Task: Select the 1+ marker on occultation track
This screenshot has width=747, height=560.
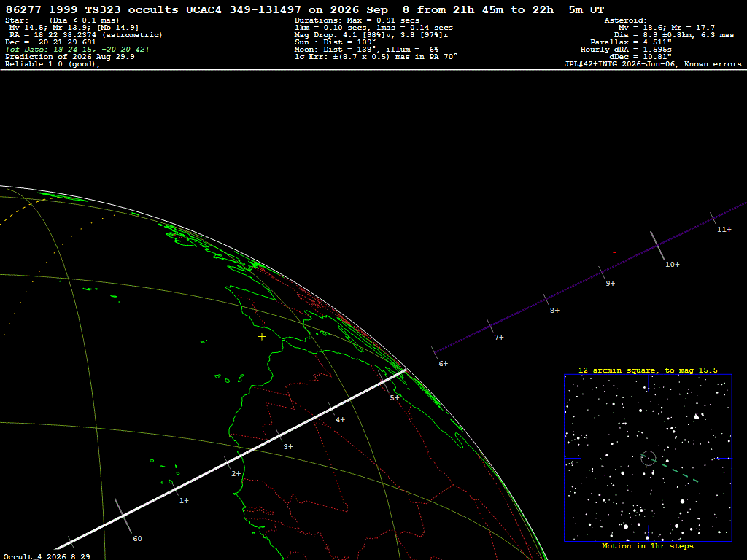Action: pyautogui.click(x=184, y=500)
